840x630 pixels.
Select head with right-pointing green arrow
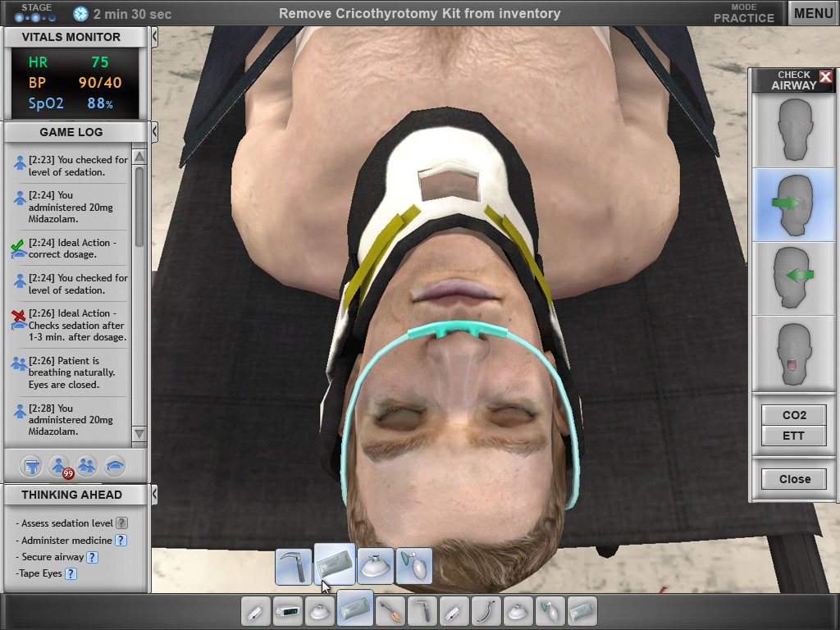point(793,205)
